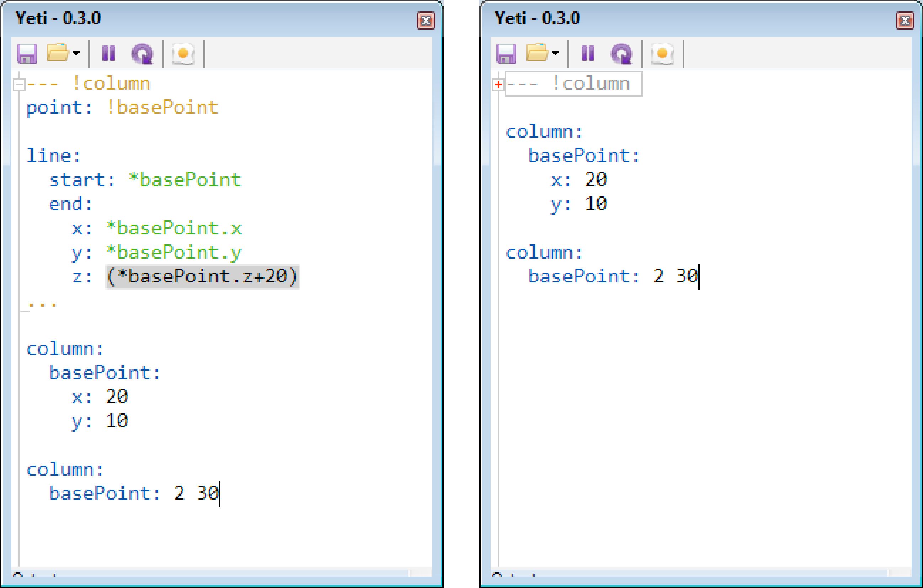Click the open folder icon in right window
The width and height of the screenshot is (923, 588).
(x=537, y=53)
